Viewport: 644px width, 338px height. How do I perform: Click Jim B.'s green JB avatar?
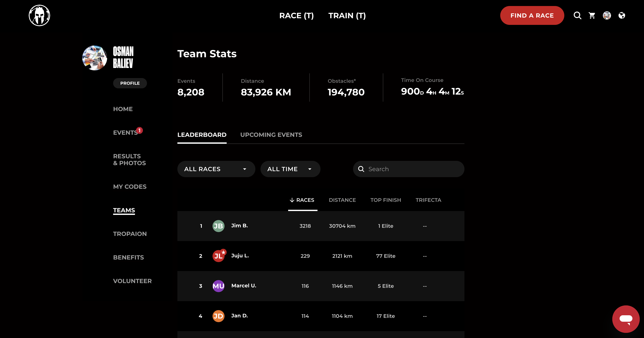pos(218,226)
